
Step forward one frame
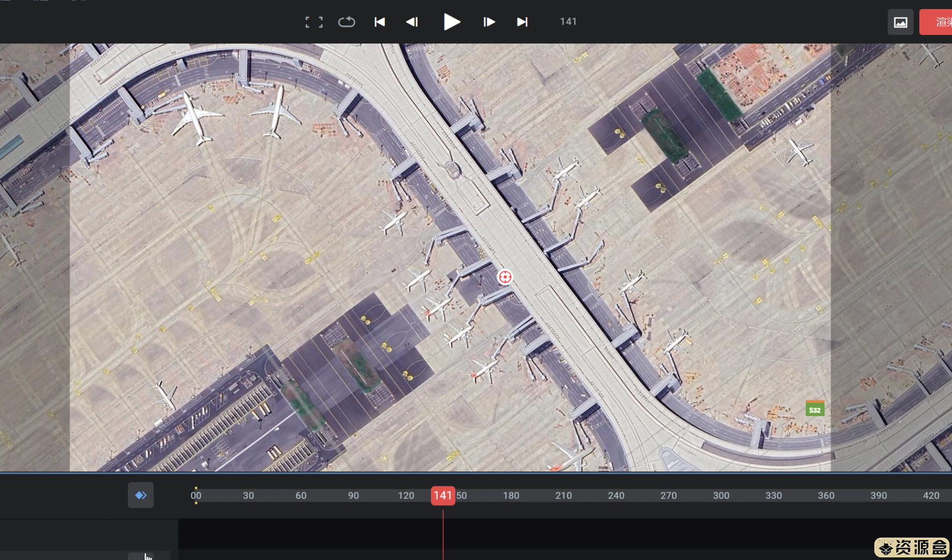coord(489,22)
